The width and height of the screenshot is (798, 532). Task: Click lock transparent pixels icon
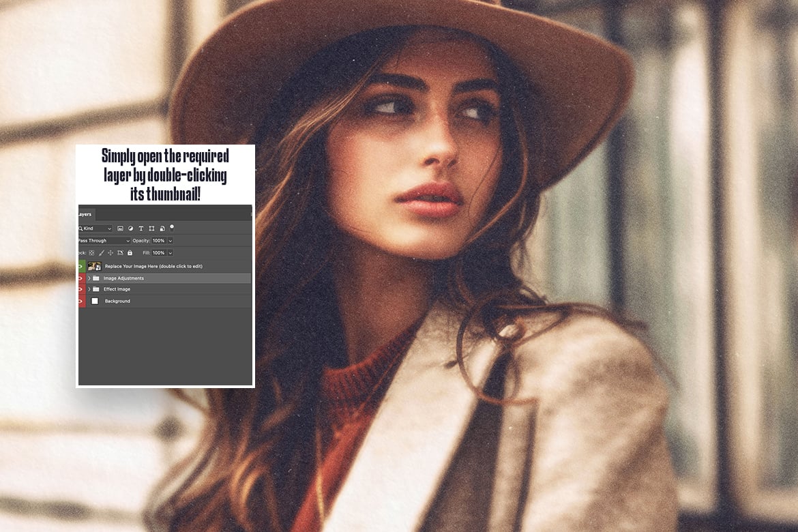point(91,253)
